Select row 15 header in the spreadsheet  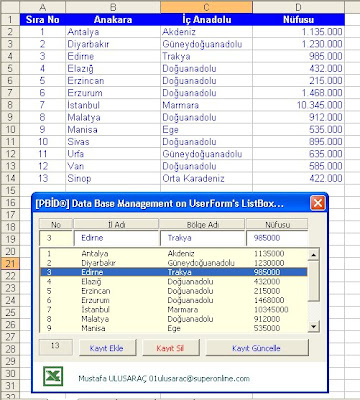coord(10,190)
